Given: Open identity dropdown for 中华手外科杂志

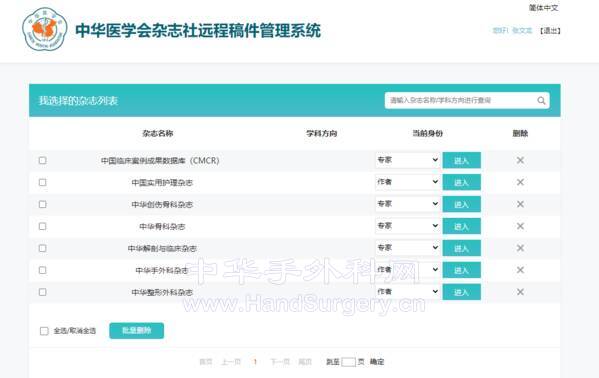Looking at the screenshot, I should tap(407, 269).
